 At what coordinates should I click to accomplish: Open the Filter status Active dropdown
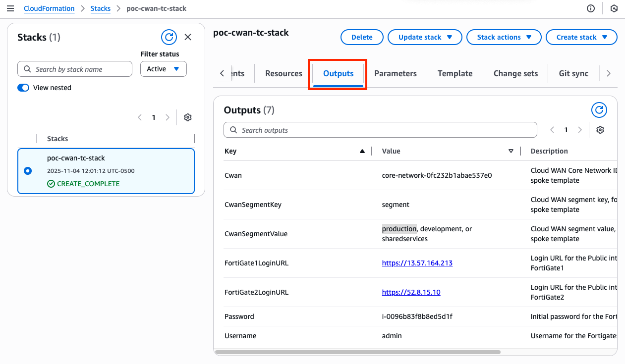point(163,69)
